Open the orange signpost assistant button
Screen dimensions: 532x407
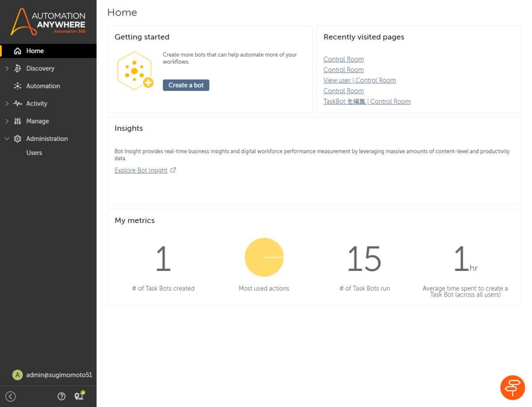[x=512, y=387]
